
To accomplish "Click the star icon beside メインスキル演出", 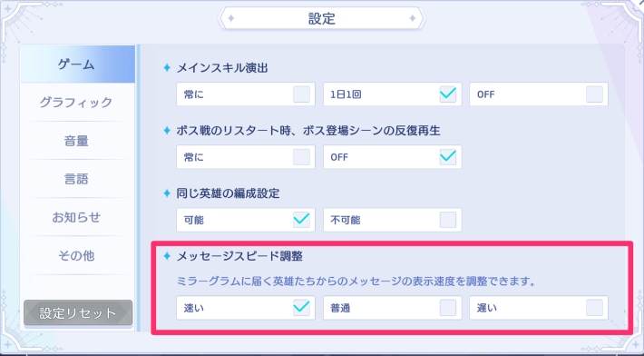I will (167, 67).
